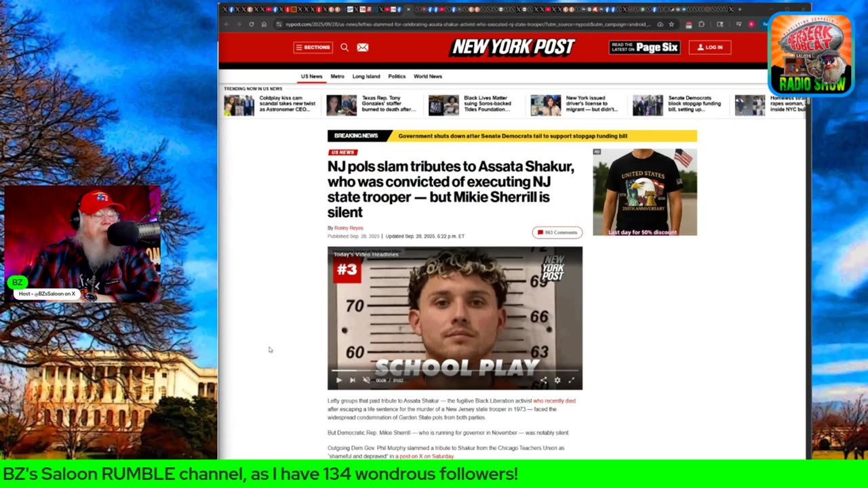This screenshot has width=868, height=488.
Task: Click the site info icon in address bar
Action: (278, 24)
